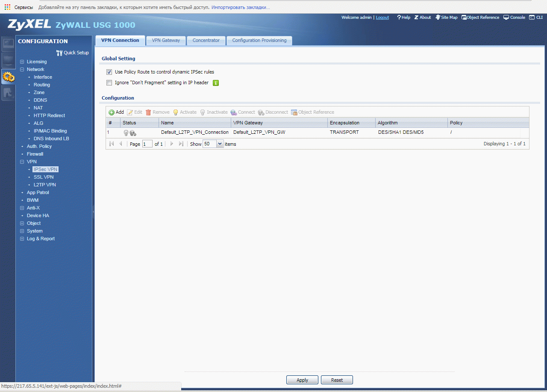Click the Reset button

[337, 380]
